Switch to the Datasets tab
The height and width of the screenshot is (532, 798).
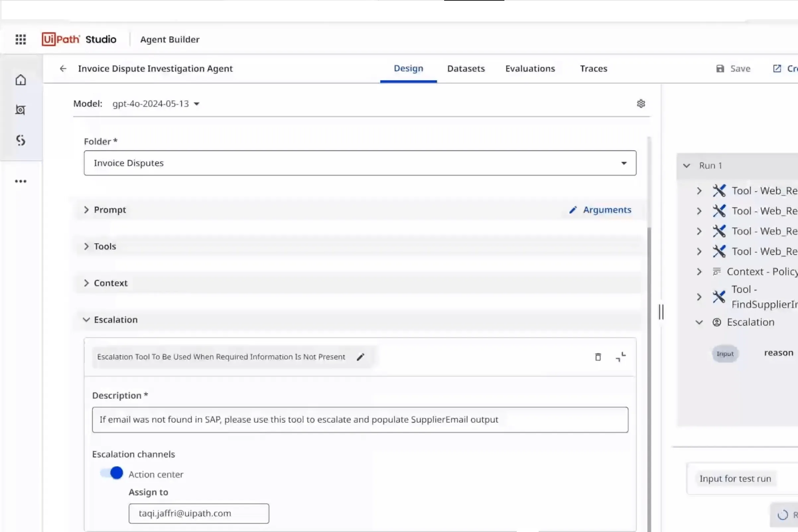tap(466, 69)
